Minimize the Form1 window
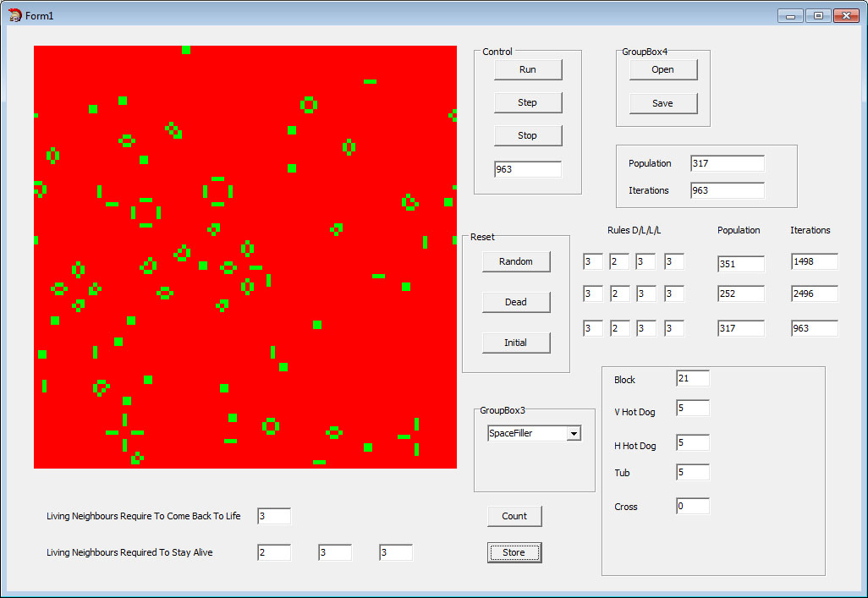The height and width of the screenshot is (598, 868). click(790, 16)
